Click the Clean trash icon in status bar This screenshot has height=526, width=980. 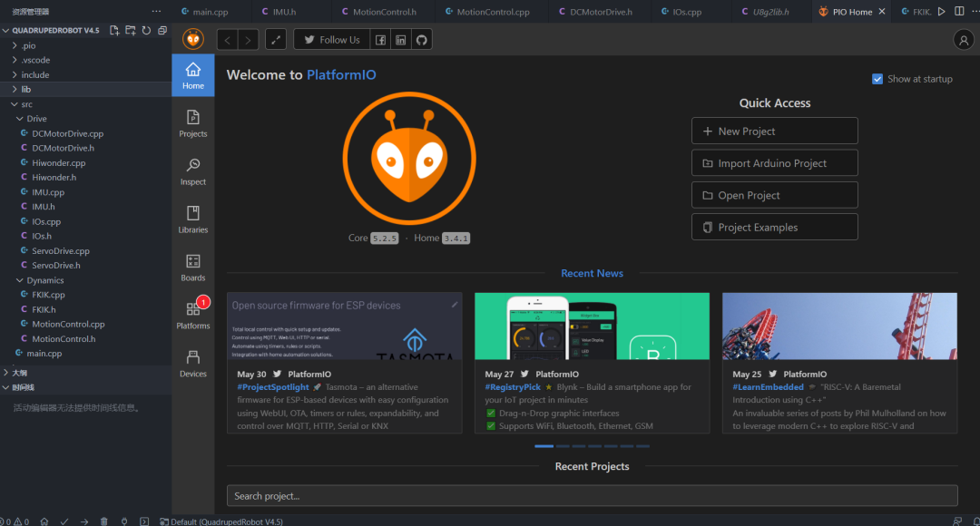(x=104, y=521)
